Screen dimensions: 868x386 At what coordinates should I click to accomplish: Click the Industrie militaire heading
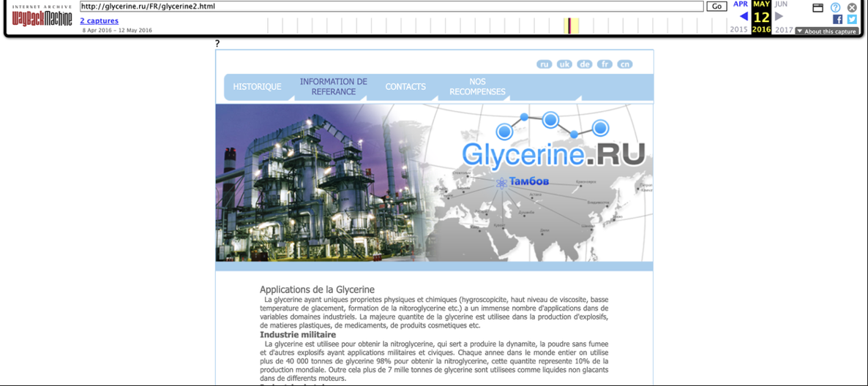click(298, 335)
